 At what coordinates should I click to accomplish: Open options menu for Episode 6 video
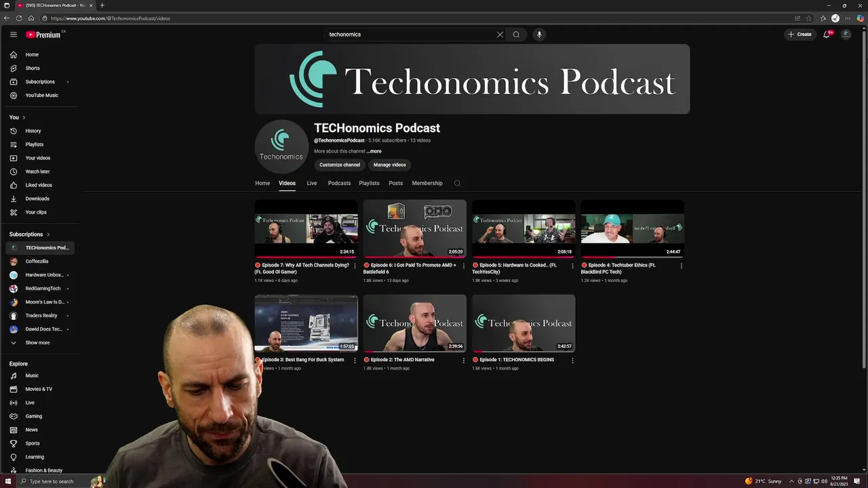(464, 266)
